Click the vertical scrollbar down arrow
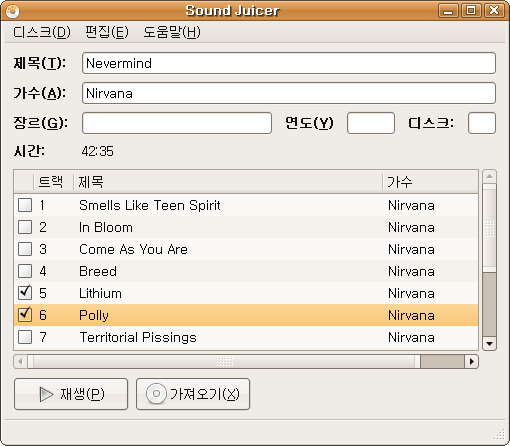 pyautogui.click(x=489, y=344)
